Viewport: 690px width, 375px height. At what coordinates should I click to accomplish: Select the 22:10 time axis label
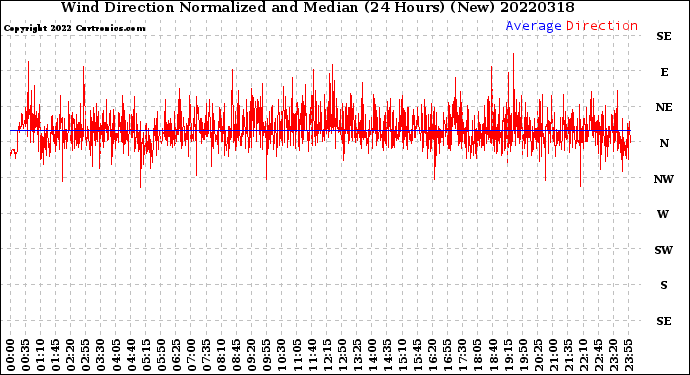583,355
